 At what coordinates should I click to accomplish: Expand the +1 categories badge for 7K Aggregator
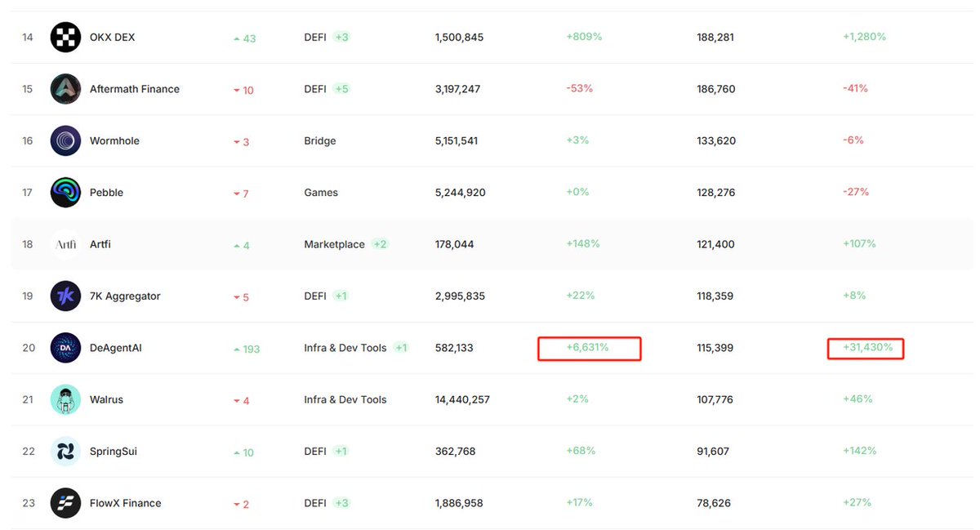coord(341,296)
